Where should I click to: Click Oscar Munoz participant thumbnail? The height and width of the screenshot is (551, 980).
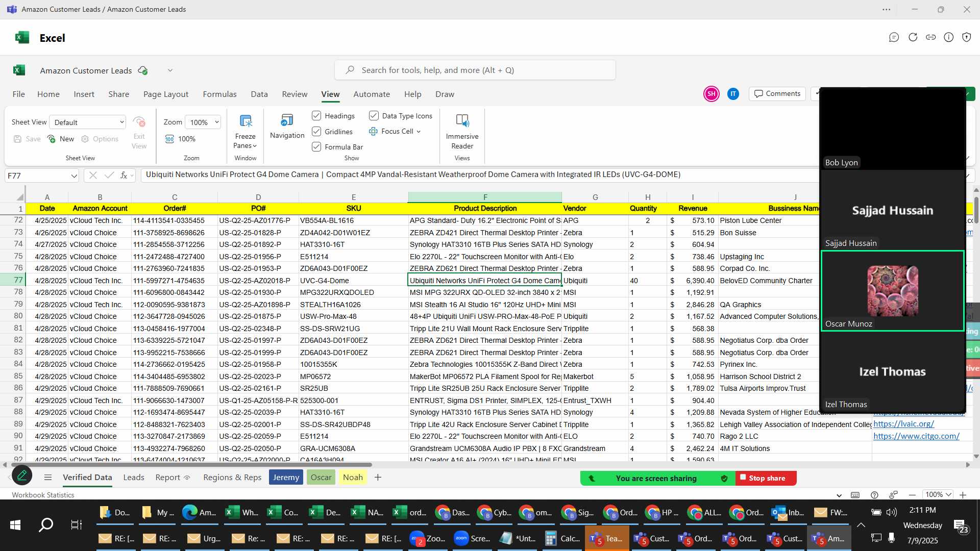[892, 291]
